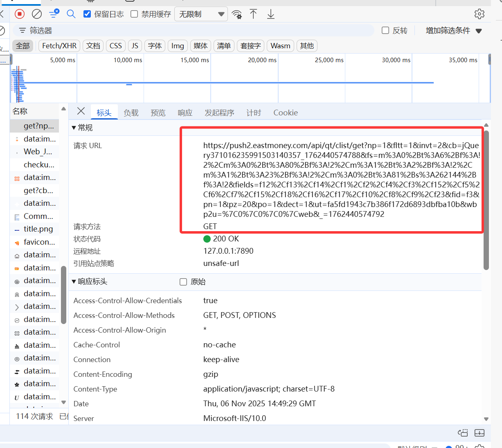
Task: Export requests as HAR file
Action: click(270, 14)
